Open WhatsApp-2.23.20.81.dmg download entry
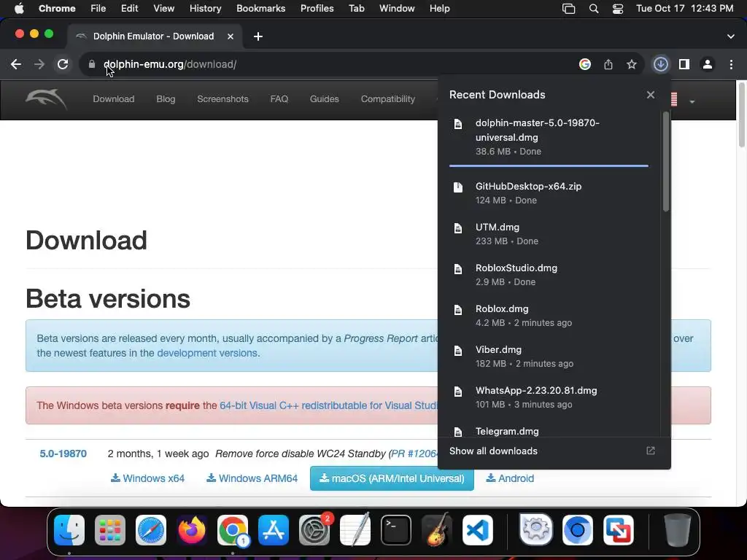This screenshot has width=747, height=560. [x=549, y=397]
